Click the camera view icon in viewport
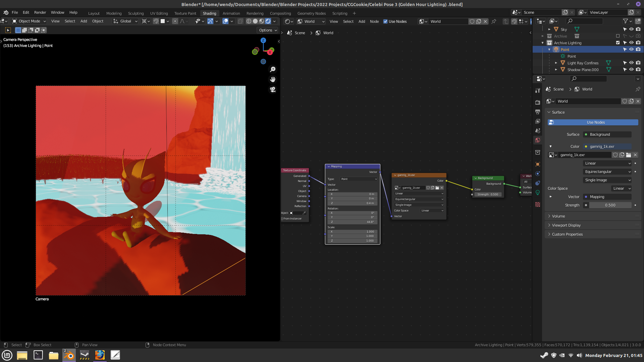The height and width of the screenshot is (362, 644). click(273, 90)
